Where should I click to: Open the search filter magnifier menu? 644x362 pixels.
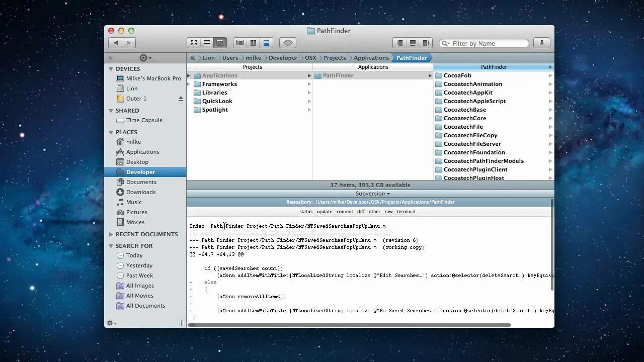[x=445, y=44]
